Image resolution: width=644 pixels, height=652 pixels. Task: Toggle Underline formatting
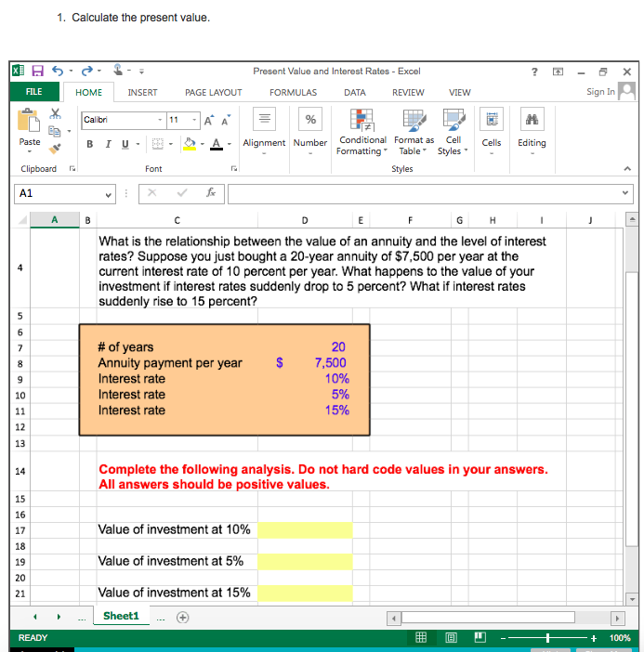click(x=125, y=144)
